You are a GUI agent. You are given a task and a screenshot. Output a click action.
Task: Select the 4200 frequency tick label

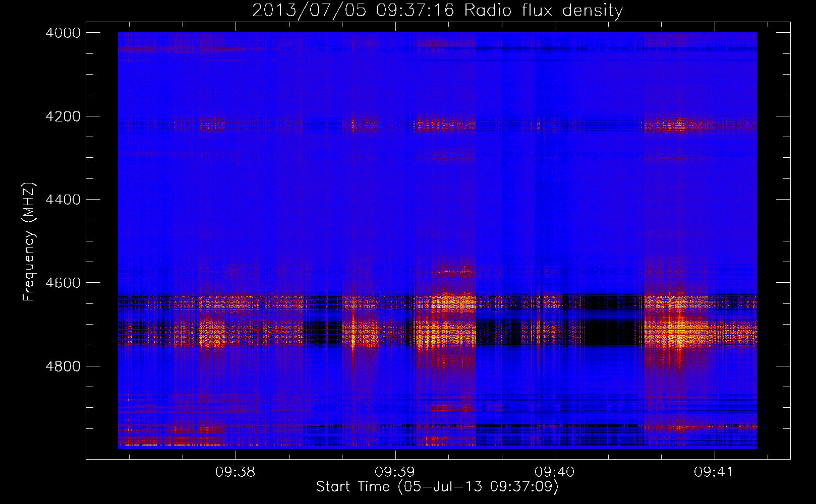tap(63, 116)
